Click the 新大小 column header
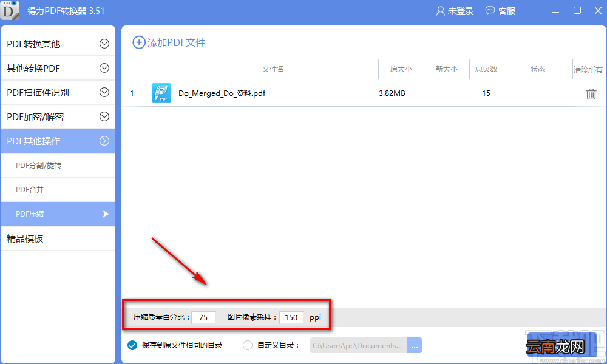This screenshot has height=364, width=607. pyautogui.click(x=447, y=69)
